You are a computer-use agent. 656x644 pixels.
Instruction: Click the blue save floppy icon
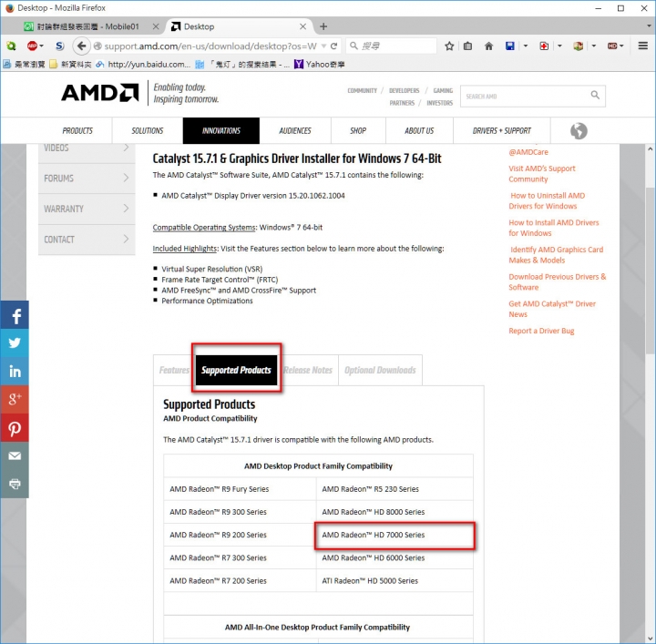(509, 46)
